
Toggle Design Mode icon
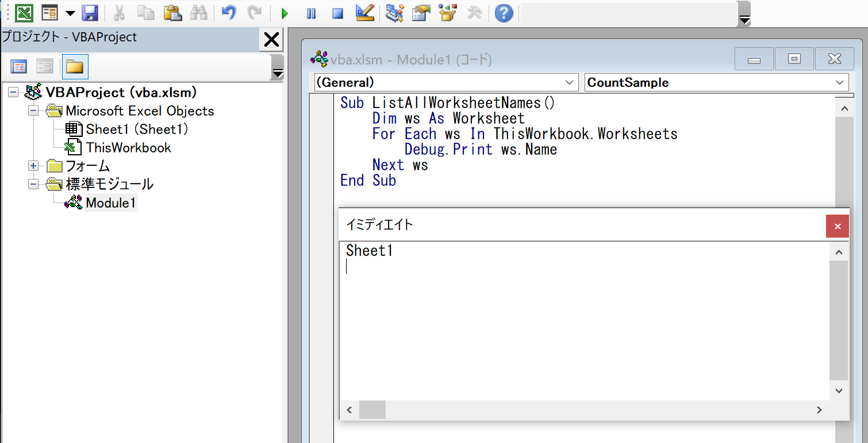364,13
